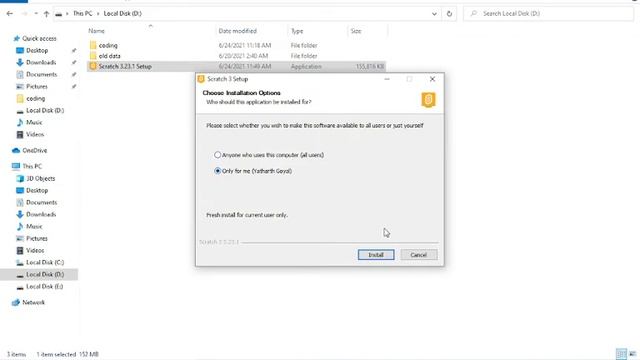This screenshot has height=360, width=640.
Task: Minimize the Scratch 3 Setup window
Action: pos(387,79)
